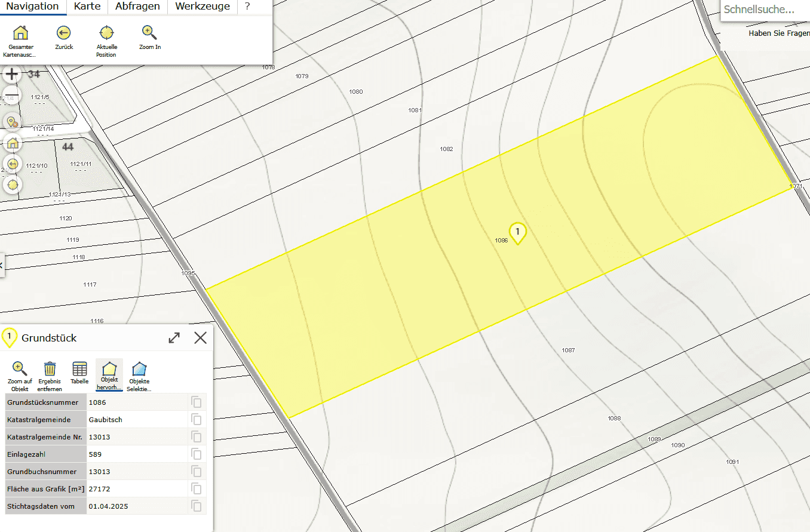This screenshot has width=810, height=532.
Task: Select the Gaubitsch value cell
Action: coord(137,420)
